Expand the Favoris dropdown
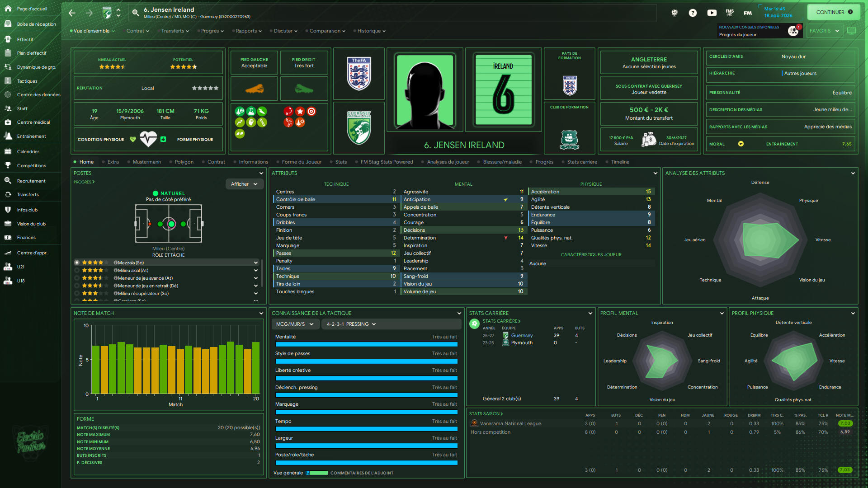Viewport: 868px width, 488px height. coord(824,31)
